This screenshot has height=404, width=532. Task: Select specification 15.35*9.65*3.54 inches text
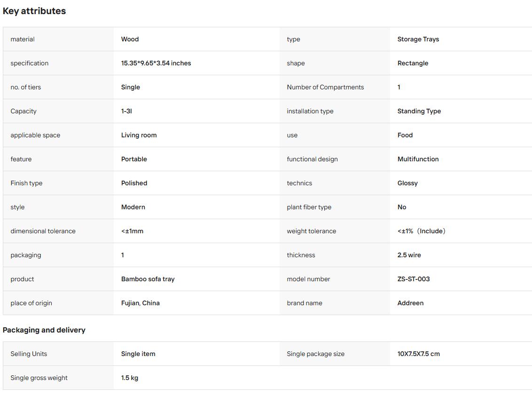pos(156,63)
